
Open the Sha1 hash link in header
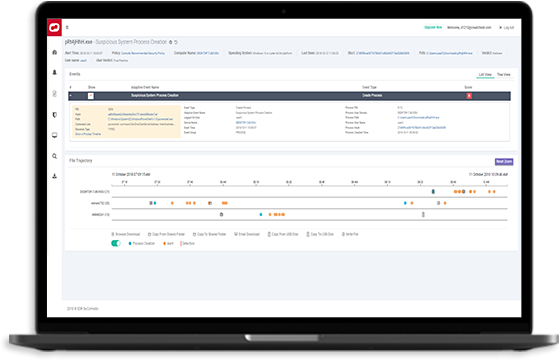coord(382,53)
